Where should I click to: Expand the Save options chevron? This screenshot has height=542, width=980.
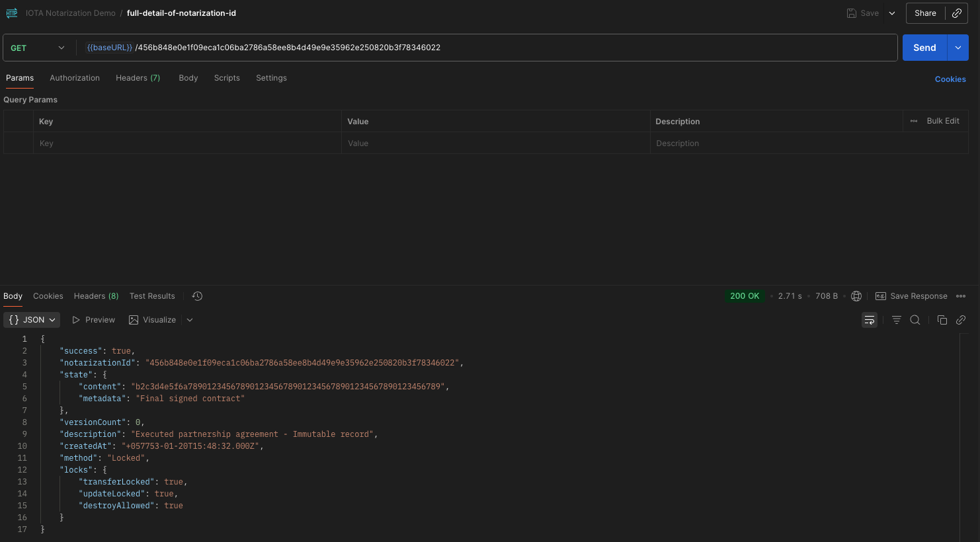[x=892, y=13]
